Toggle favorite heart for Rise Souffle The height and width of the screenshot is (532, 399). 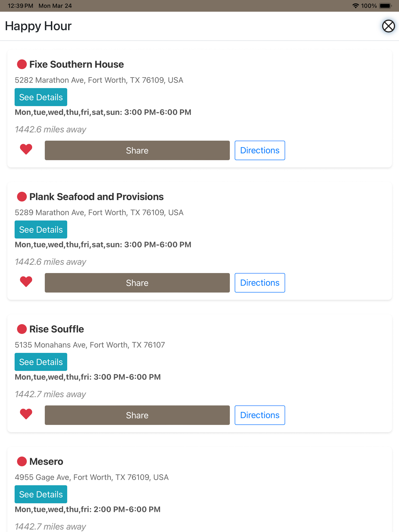click(26, 414)
